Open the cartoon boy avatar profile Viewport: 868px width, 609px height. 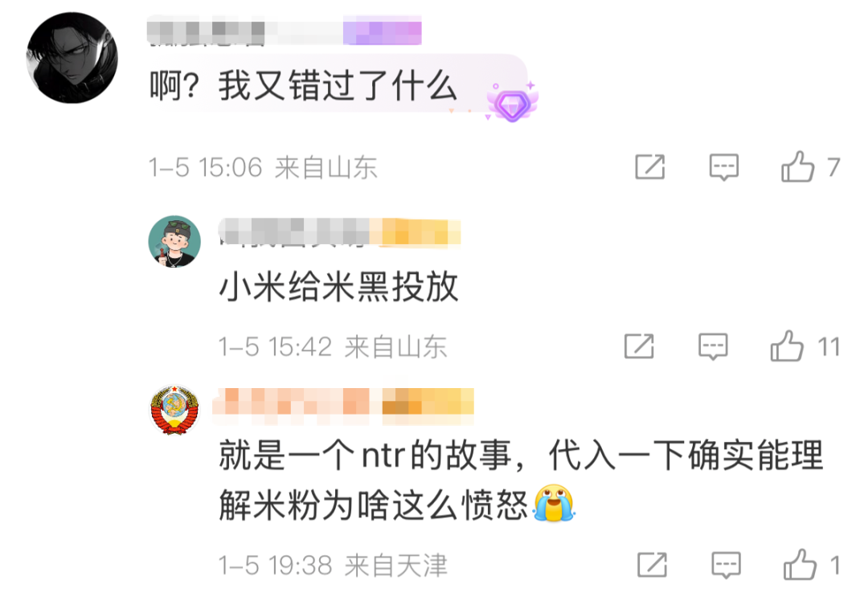pos(174,241)
